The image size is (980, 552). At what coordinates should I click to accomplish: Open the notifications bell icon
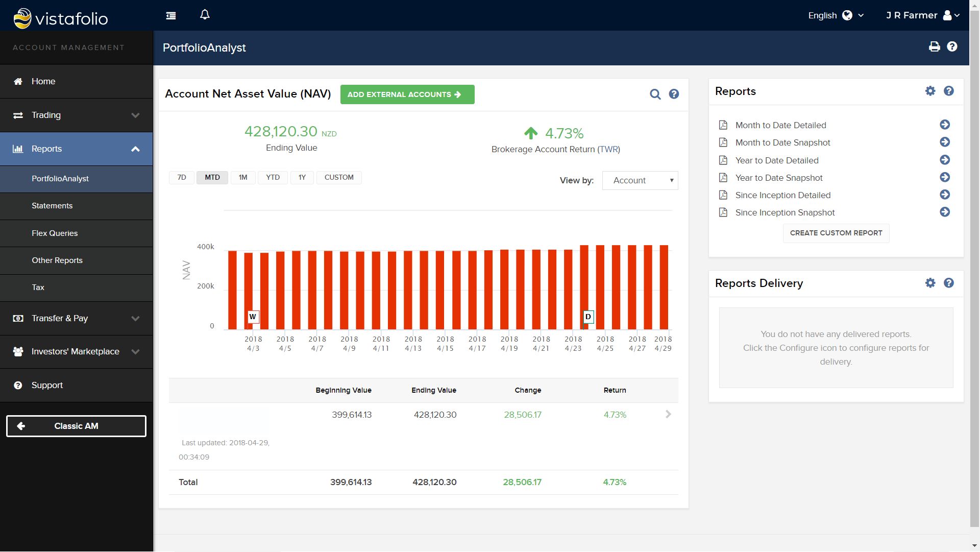click(205, 15)
